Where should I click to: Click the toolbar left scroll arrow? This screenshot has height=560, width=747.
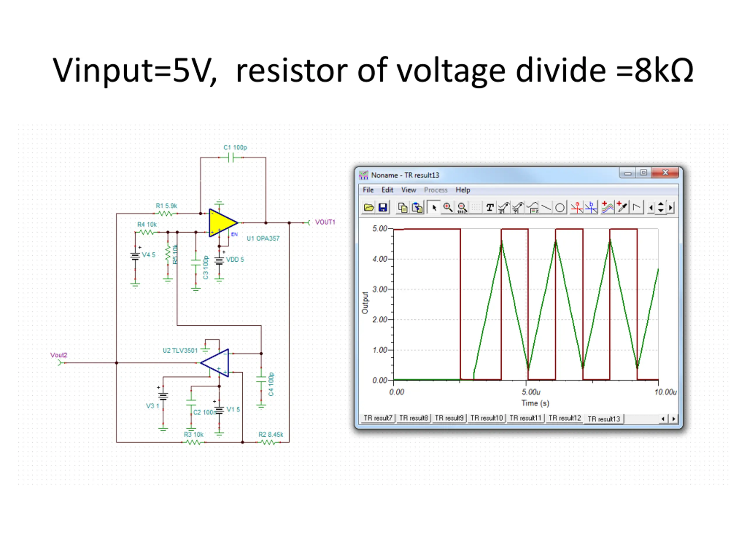click(x=651, y=208)
